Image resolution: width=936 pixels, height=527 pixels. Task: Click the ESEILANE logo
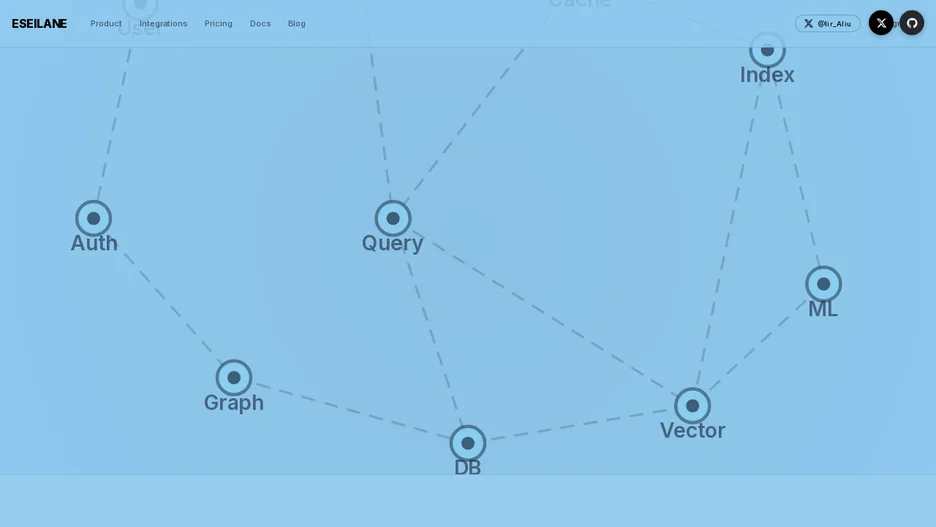click(x=39, y=23)
